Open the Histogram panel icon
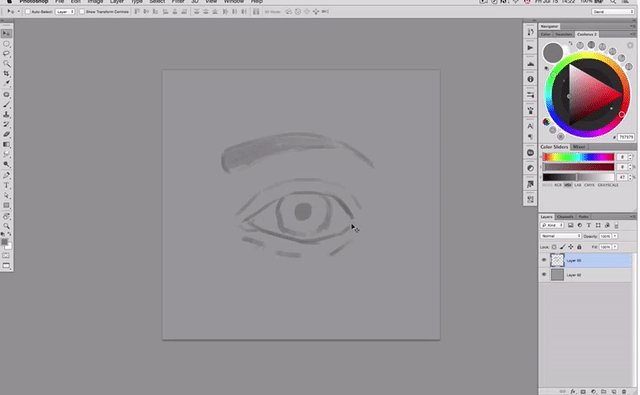The width and height of the screenshot is (640, 395). click(530, 64)
